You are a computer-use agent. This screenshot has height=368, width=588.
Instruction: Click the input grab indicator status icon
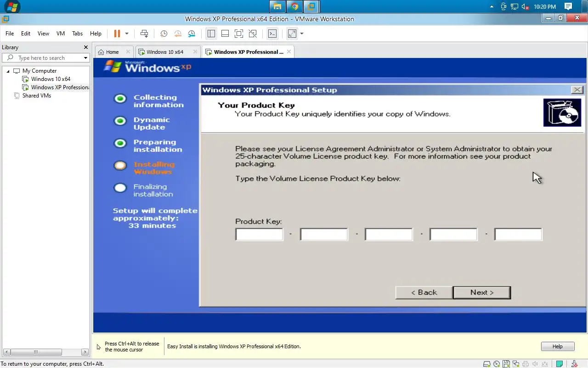pos(574,364)
